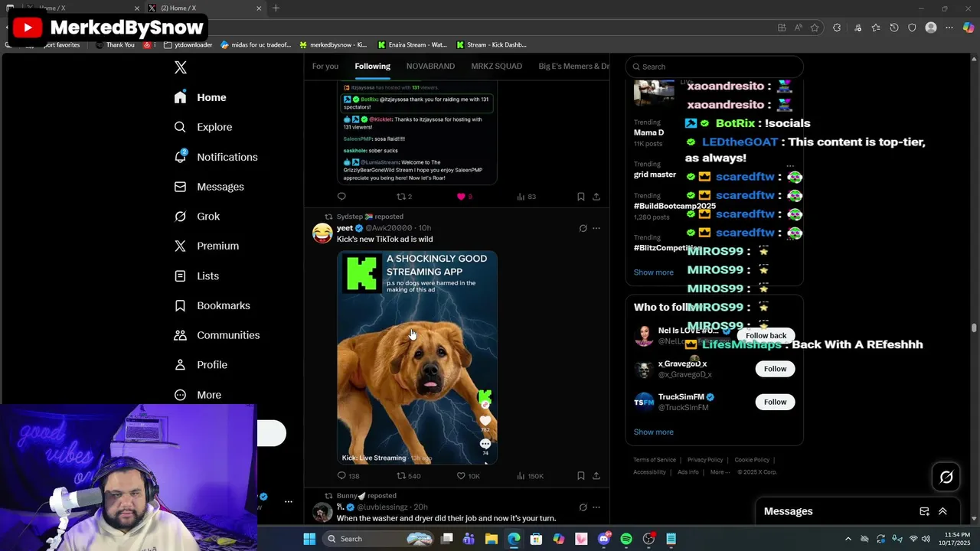Share yeet's Kick ad post
The width and height of the screenshot is (980, 551).
click(596, 475)
